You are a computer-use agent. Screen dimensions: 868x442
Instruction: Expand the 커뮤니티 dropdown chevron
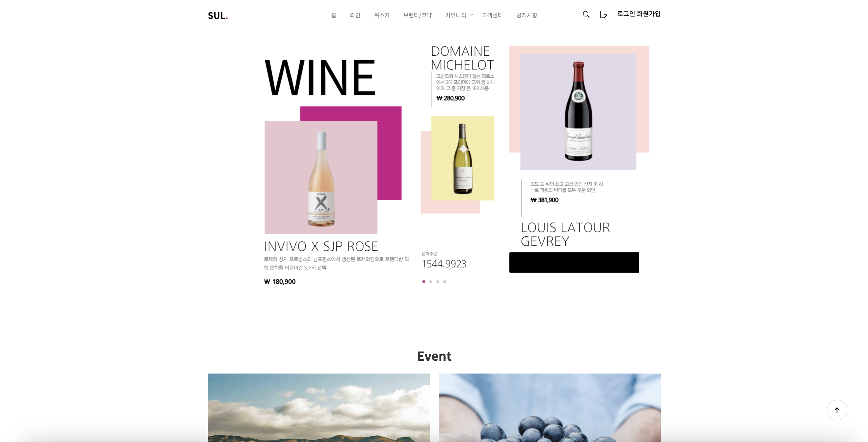point(471,14)
